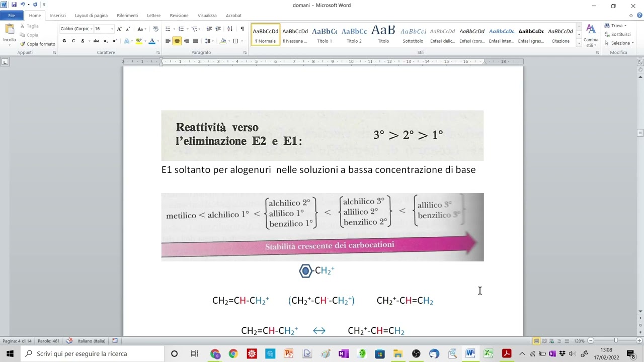This screenshot has width=644, height=362.
Task: Click the multilevel list icon
Action: (x=194, y=29)
